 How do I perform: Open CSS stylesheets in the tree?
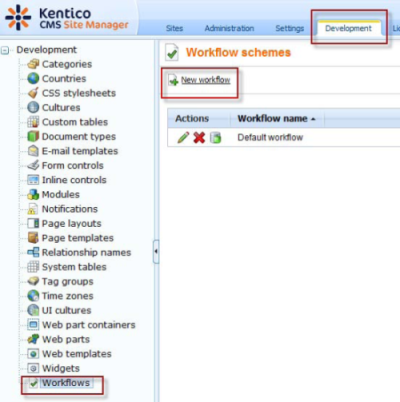click(79, 93)
